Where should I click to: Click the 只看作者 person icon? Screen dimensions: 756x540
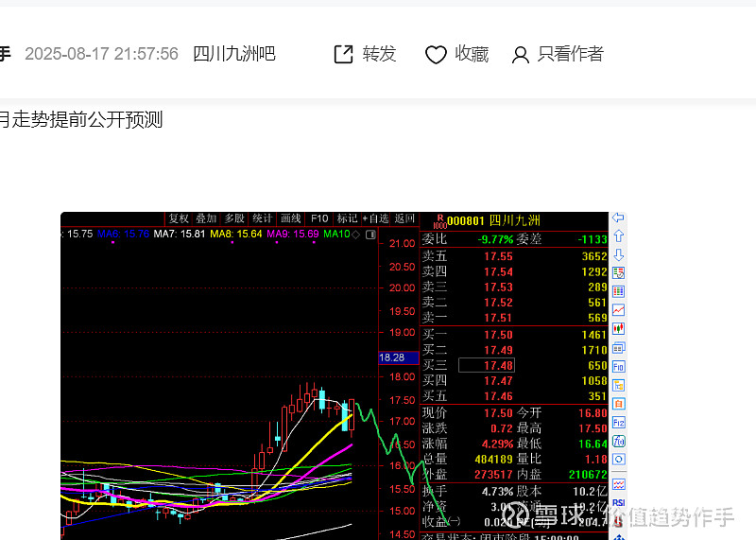[x=521, y=55]
